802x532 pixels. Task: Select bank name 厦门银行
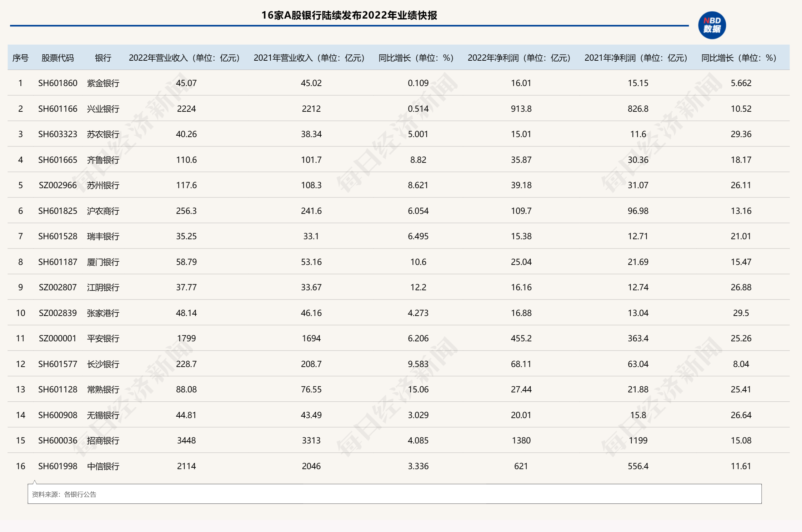[103, 262]
